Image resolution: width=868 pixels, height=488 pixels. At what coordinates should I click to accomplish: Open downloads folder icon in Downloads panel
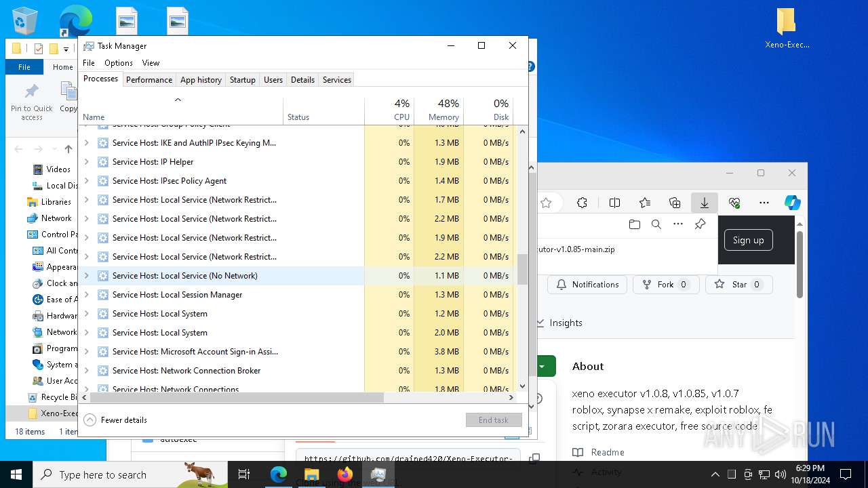pyautogui.click(x=634, y=224)
